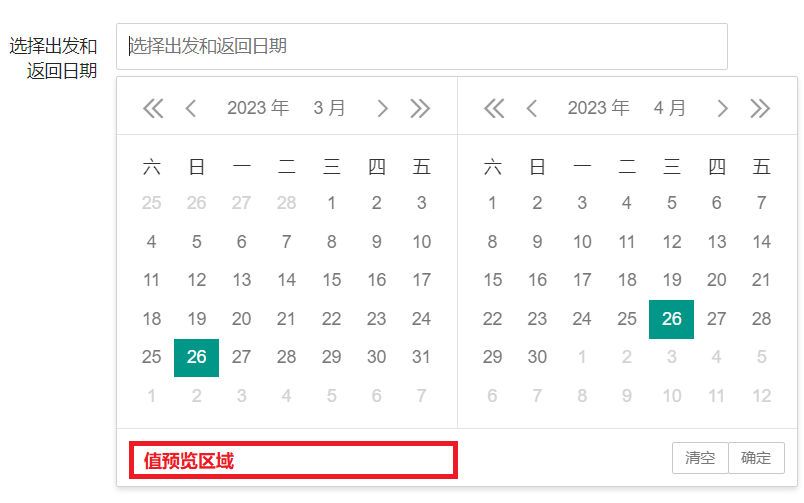
Task: Go to next year in April panel
Action: pos(760,108)
